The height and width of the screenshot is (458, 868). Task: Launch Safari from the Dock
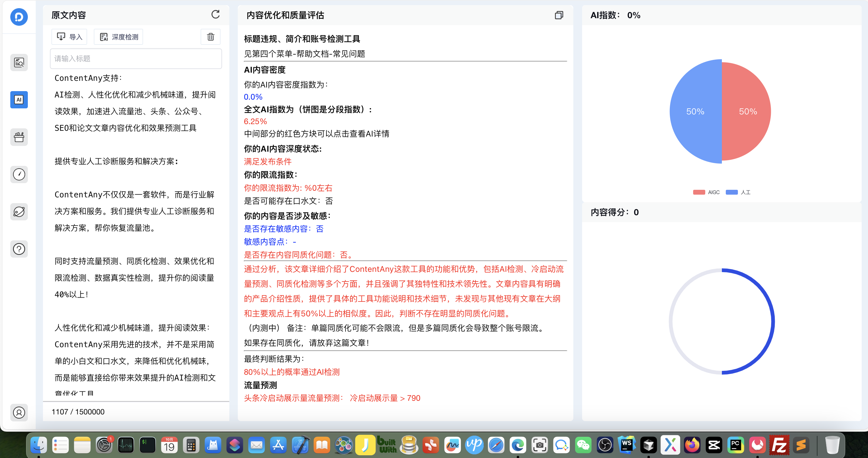coord(496,445)
